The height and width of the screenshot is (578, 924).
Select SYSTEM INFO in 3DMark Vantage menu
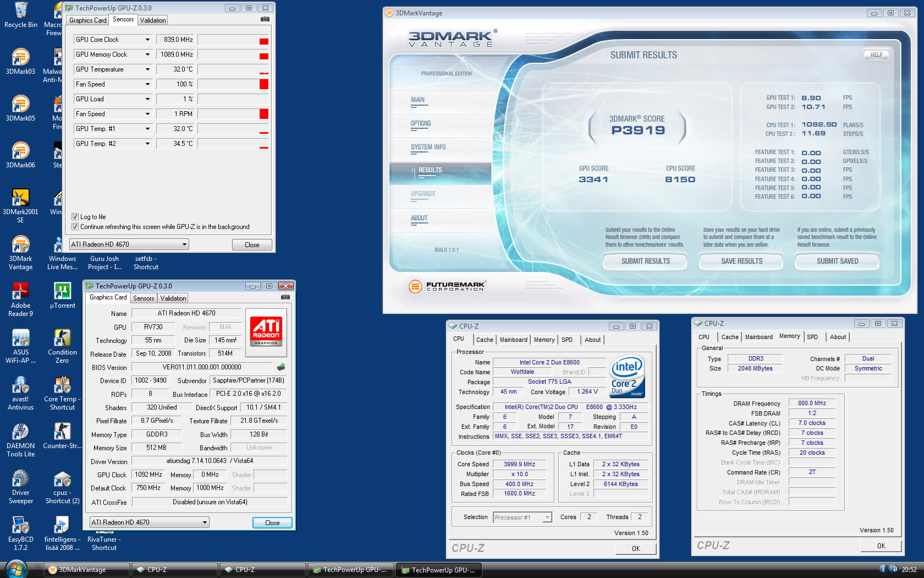(x=428, y=148)
